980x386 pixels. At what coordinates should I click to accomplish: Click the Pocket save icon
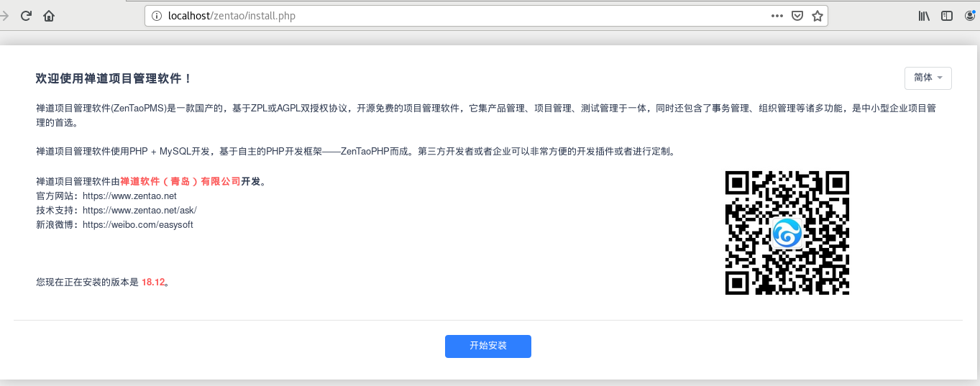[797, 15]
